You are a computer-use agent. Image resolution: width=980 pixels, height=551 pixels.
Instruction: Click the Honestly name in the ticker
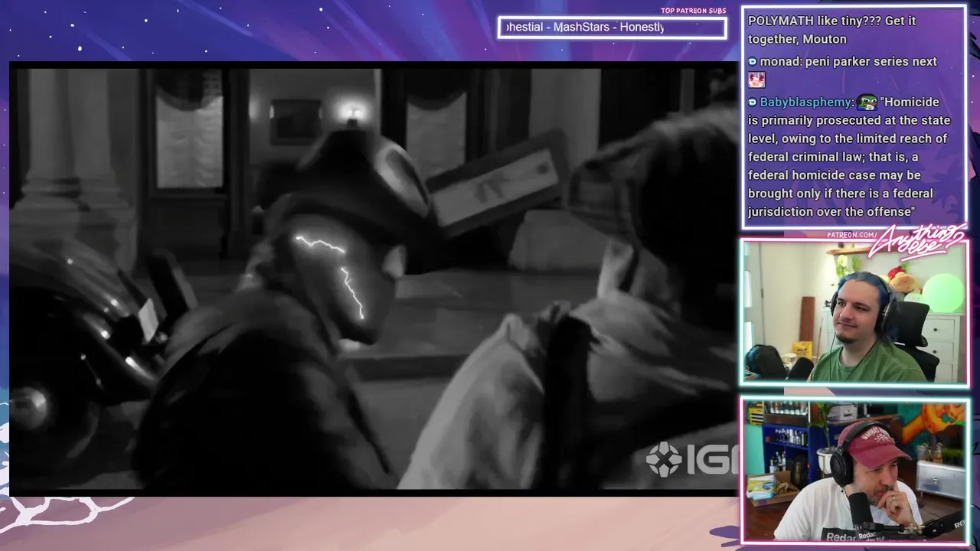[x=642, y=28]
